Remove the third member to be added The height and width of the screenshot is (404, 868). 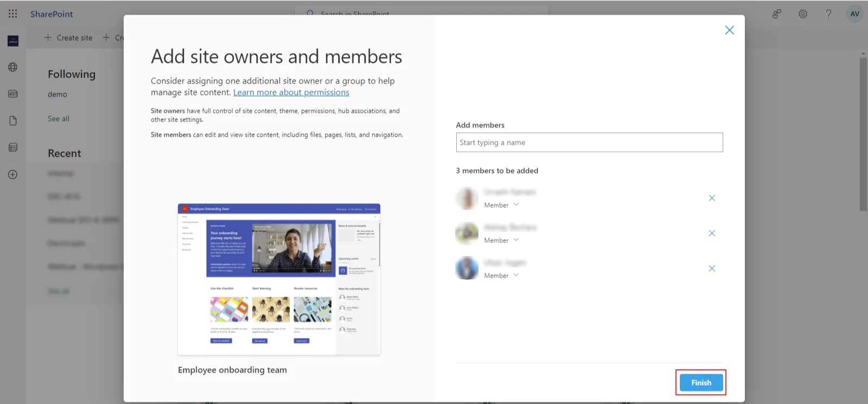712,268
